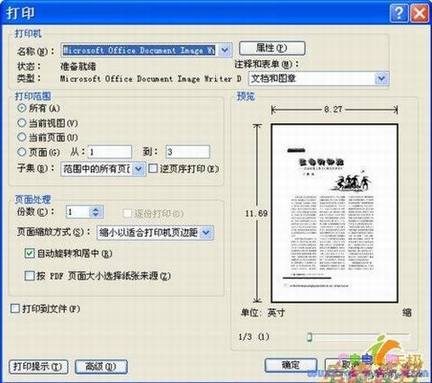
Task: Click the preview page slider handle
Action: click(309, 337)
